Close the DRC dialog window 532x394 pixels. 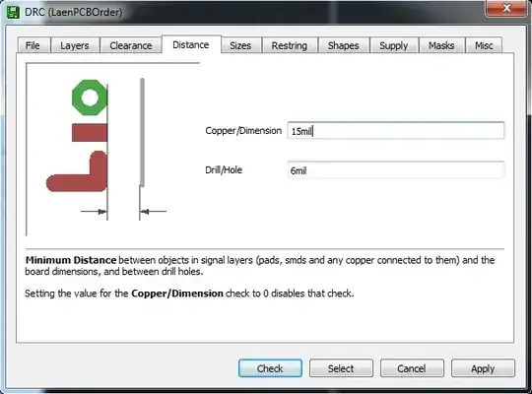click(x=506, y=8)
